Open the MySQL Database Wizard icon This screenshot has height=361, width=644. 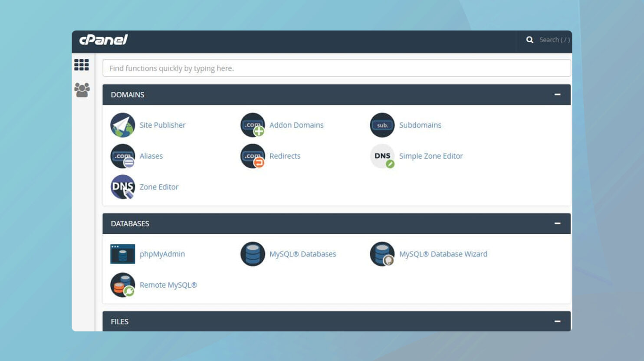pyautogui.click(x=382, y=254)
